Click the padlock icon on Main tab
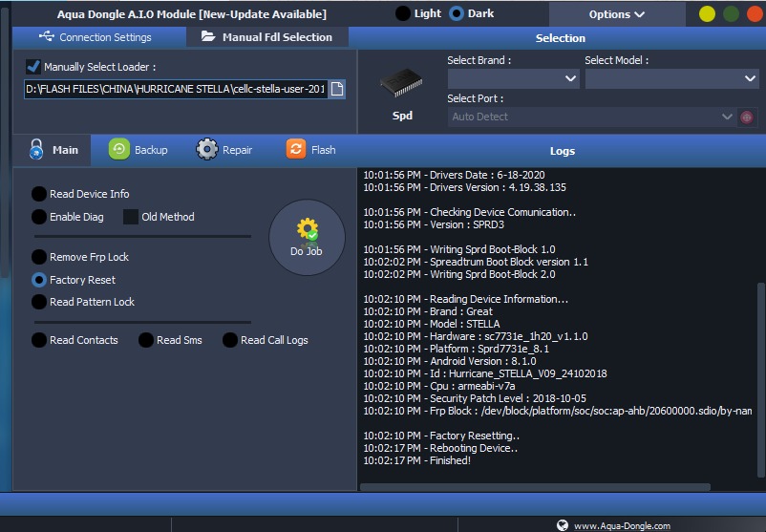 [x=36, y=150]
